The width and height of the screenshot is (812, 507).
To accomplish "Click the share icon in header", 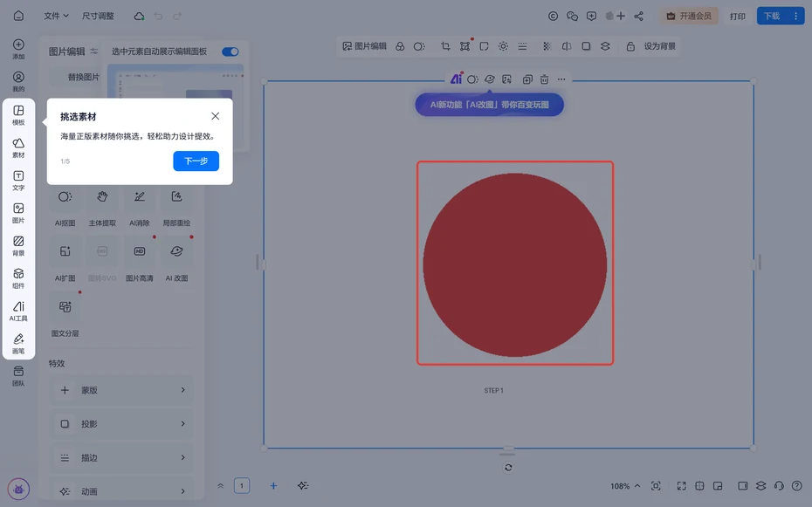I will point(638,16).
